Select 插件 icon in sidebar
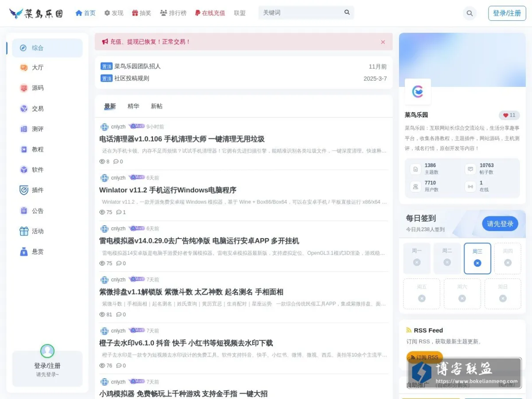 tap(23, 190)
